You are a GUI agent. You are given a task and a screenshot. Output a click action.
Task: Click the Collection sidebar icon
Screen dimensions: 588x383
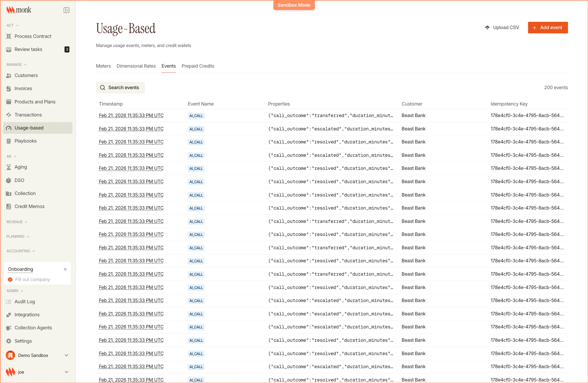coord(9,193)
